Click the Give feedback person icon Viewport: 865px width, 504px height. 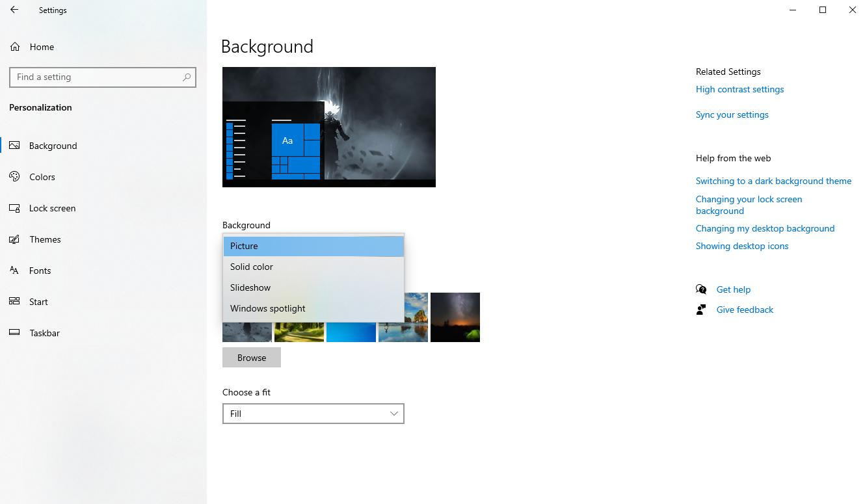pyautogui.click(x=701, y=310)
